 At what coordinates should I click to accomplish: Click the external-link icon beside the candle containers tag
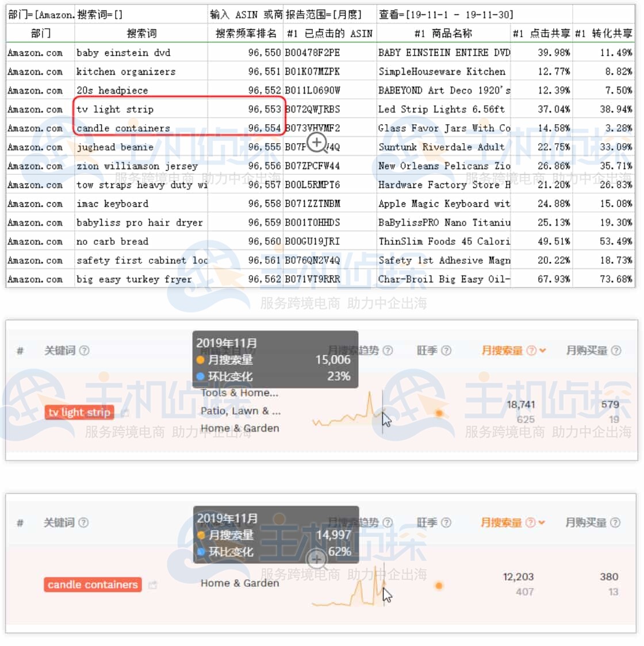pyautogui.click(x=152, y=584)
